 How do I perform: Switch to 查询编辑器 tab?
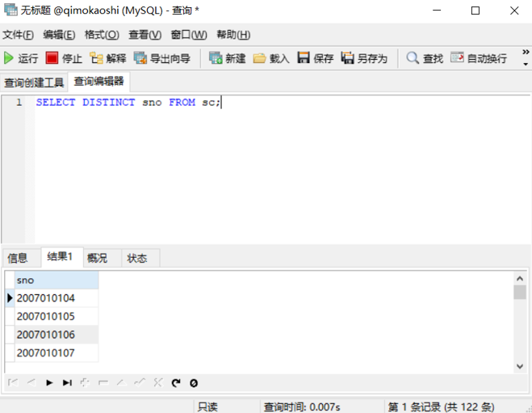(98, 82)
